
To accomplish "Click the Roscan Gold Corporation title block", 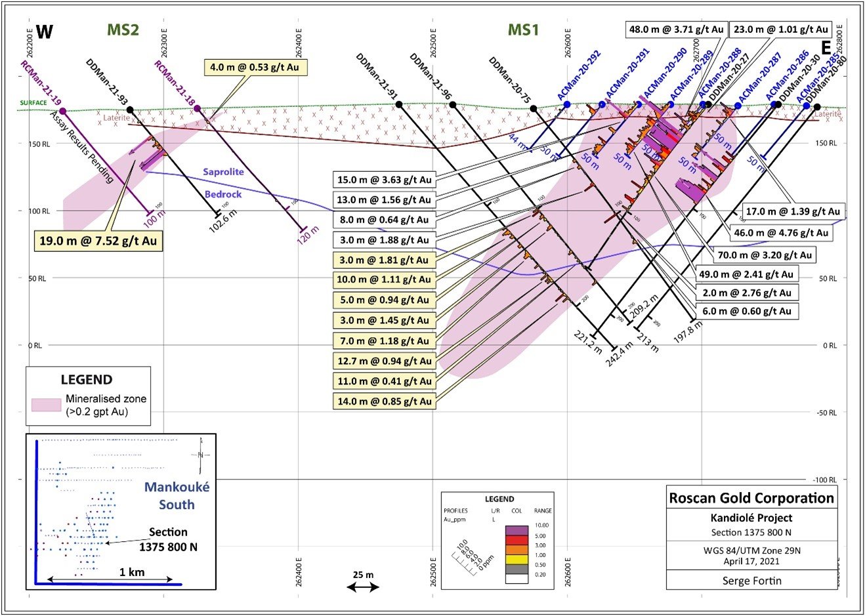I will (751, 499).
